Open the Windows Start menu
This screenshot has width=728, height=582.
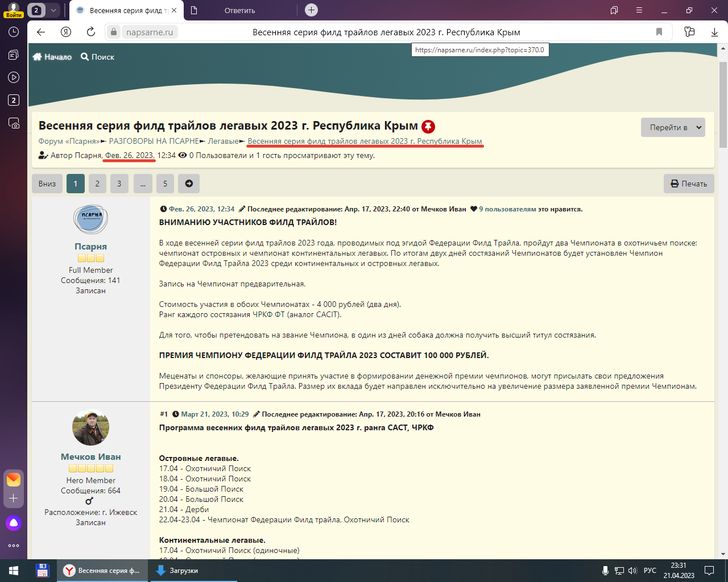coord(14,570)
